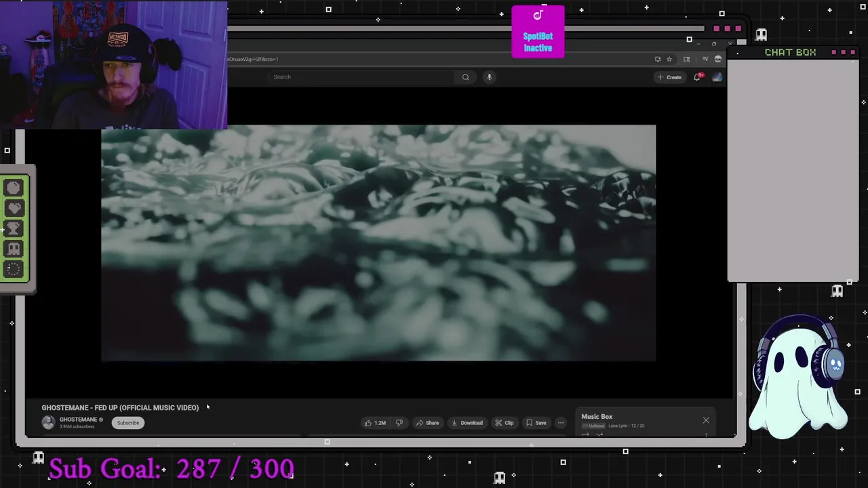Subscribe to GHOSTEMANE channel
Image resolution: width=868 pixels, height=488 pixels.
pyautogui.click(x=127, y=423)
